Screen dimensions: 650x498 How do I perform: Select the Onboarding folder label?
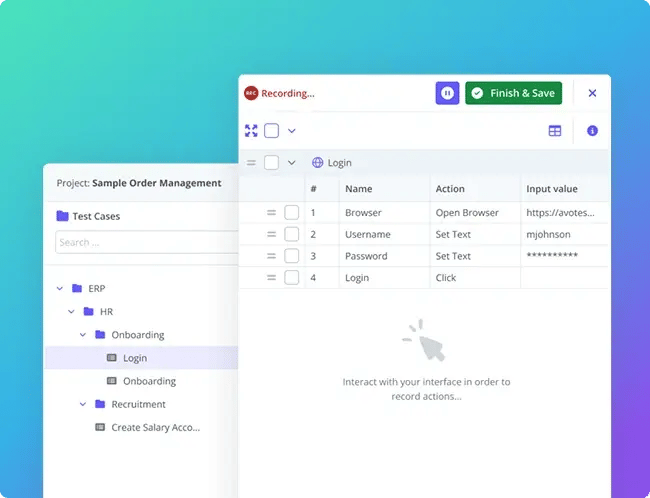pyautogui.click(x=138, y=335)
